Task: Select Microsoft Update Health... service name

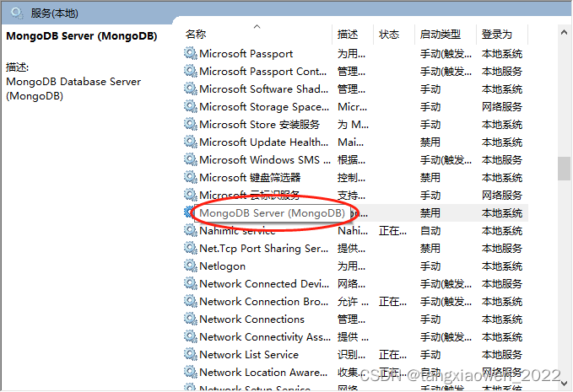Action: [264, 142]
